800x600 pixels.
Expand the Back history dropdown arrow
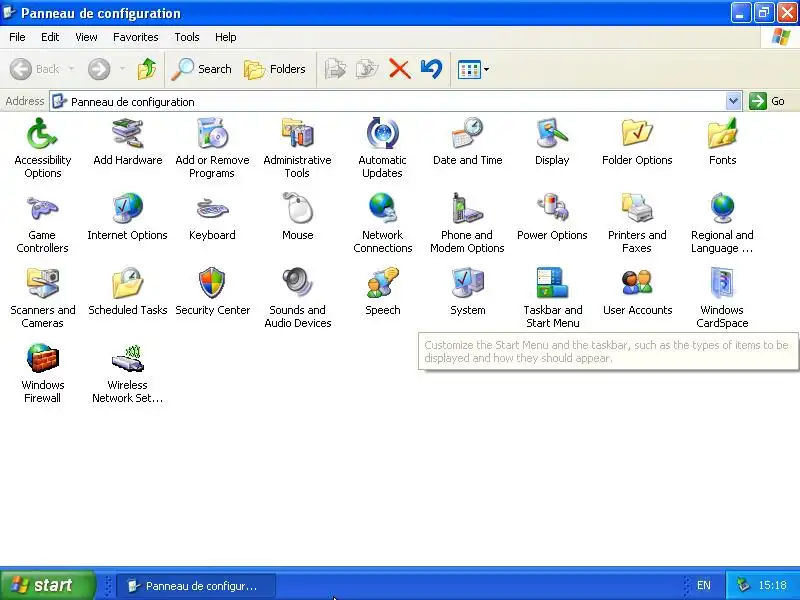point(71,69)
